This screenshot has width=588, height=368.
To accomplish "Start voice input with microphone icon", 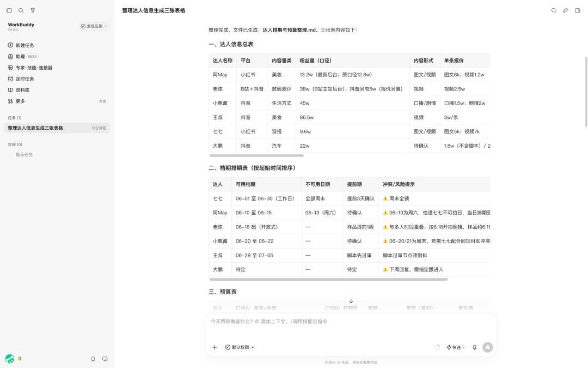I will (x=474, y=347).
